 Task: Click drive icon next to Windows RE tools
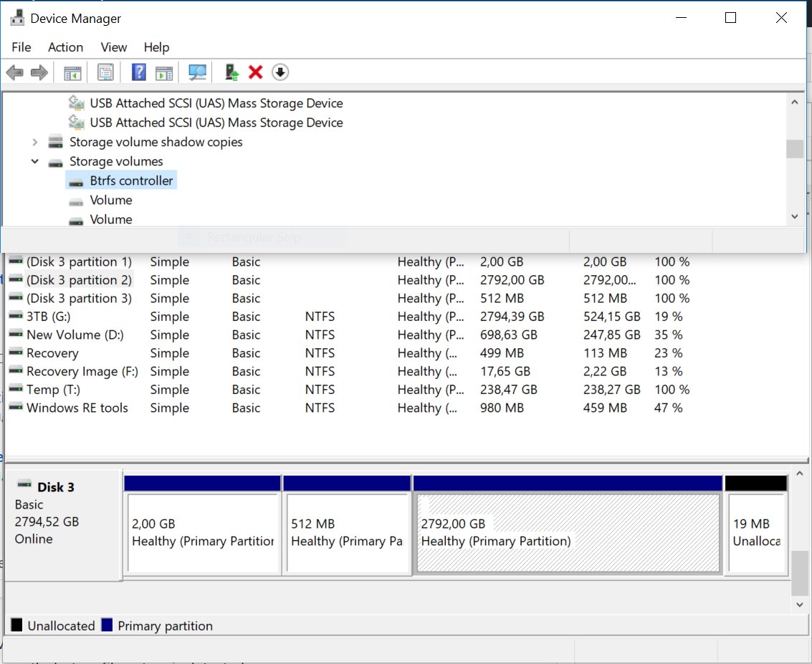[x=16, y=407]
